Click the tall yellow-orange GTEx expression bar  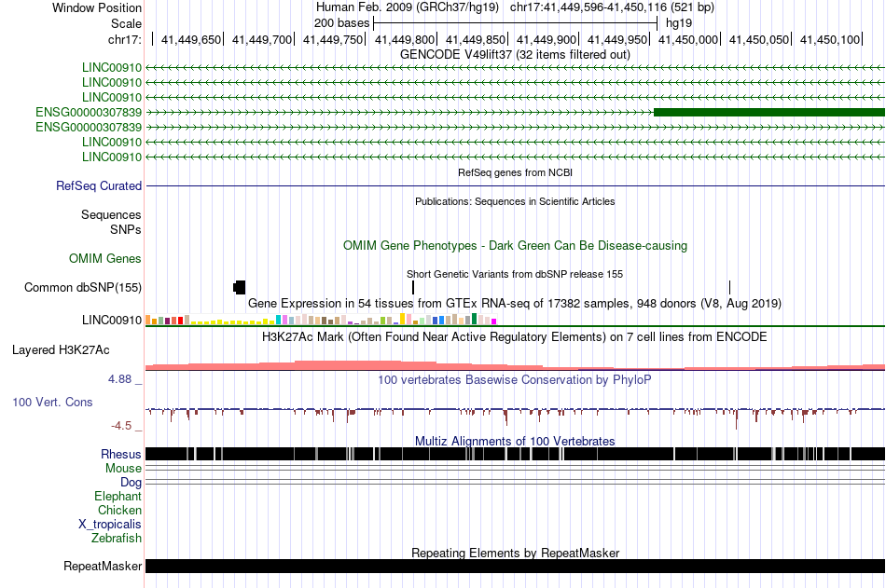[x=402, y=319]
